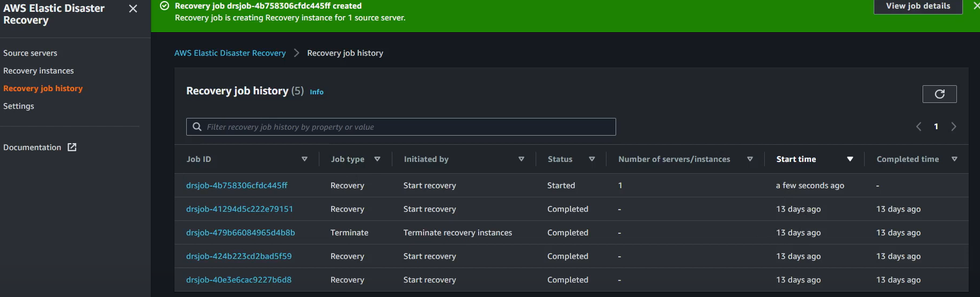Screen dimensions: 980x297
Task: Open Job type column filter arrow
Action: (377, 159)
